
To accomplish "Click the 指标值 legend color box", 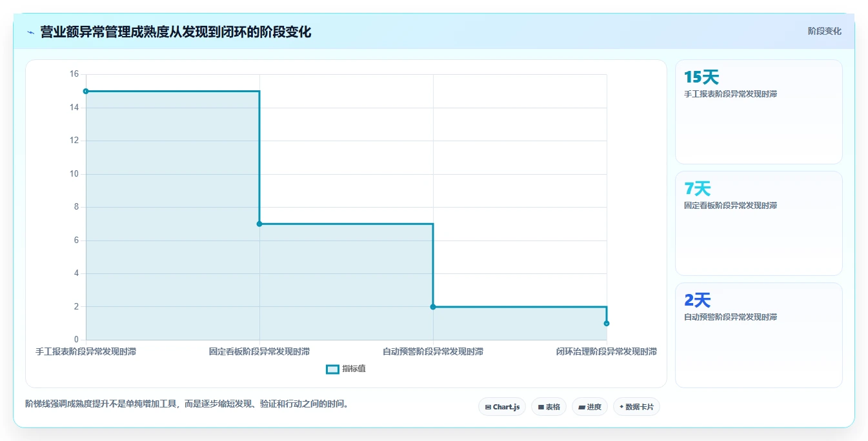I will (x=332, y=369).
